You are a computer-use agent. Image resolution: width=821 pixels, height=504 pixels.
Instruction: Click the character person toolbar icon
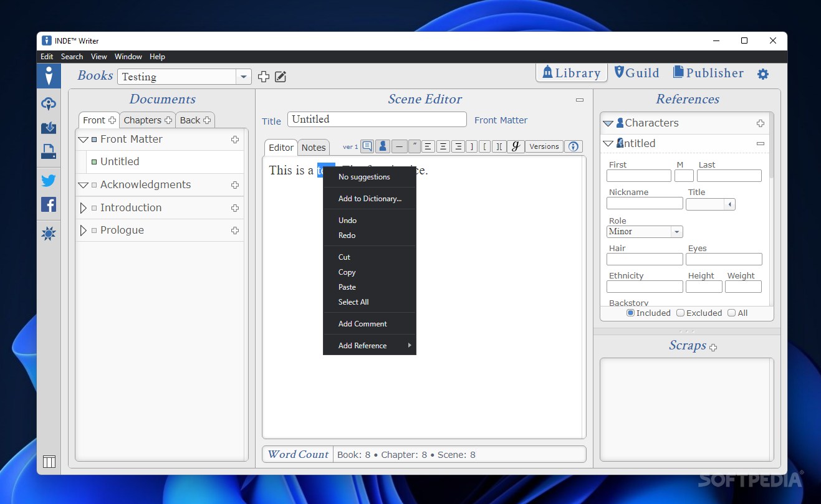[383, 146]
